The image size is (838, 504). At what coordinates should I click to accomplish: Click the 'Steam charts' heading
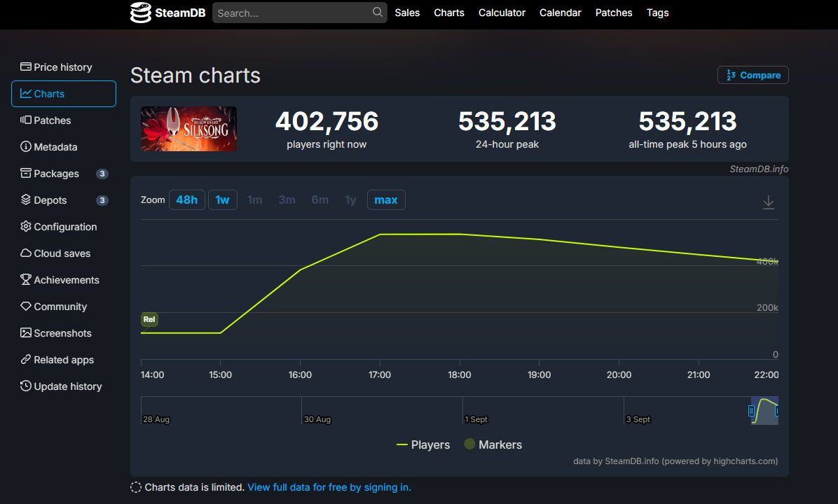tap(195, 76)
